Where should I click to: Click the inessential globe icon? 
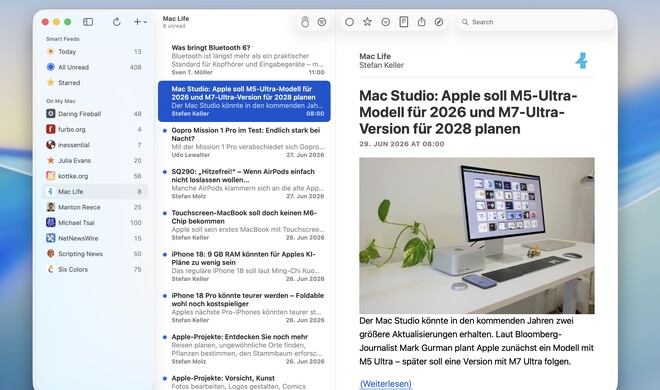pyautogui.click(x=51, y=145)
